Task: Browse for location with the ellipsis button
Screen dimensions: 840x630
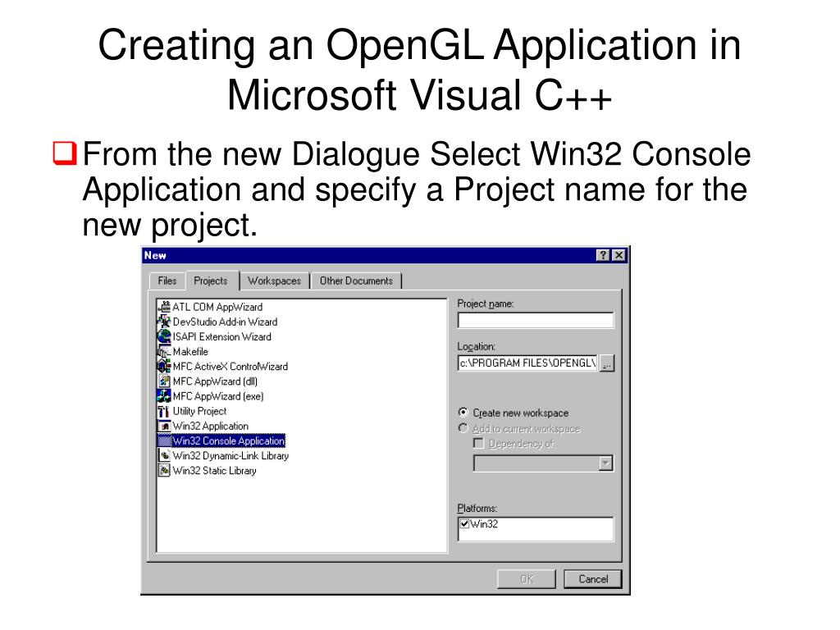Action: point(606,363)
